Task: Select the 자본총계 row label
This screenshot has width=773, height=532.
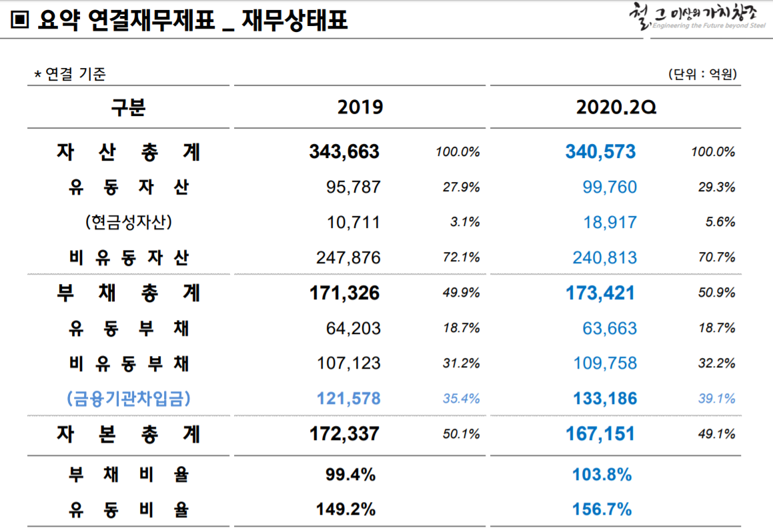Action: pyautogui.click(x=128, y=435)
